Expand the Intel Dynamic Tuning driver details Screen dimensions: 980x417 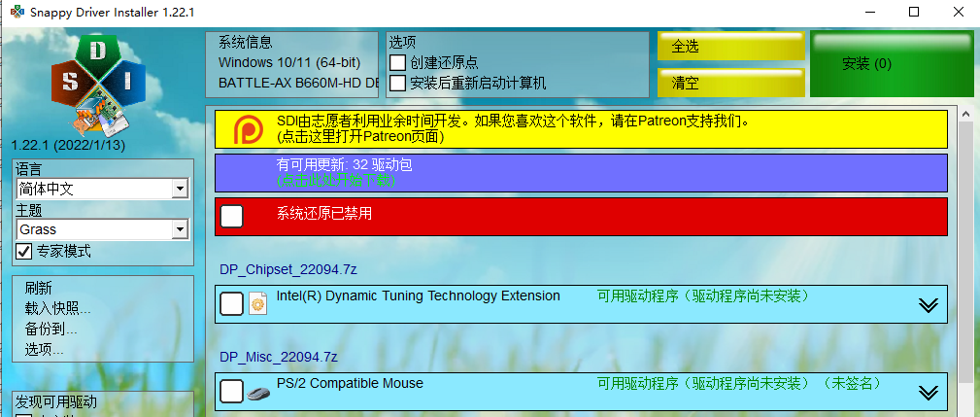[928, 305]
